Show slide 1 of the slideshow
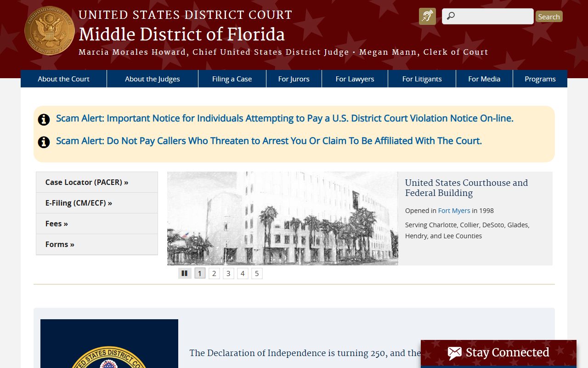This screenshot has width=588, height=368. point(200,273)
